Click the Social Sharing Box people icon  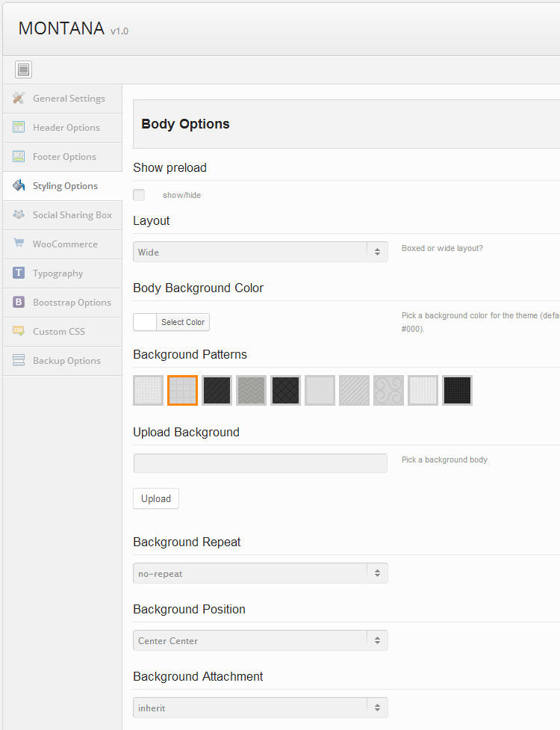point(19,215)
